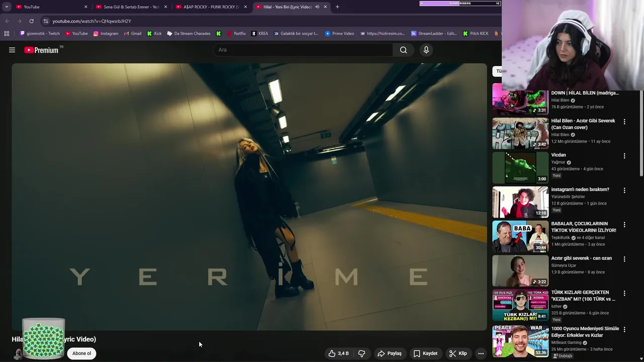This screenshot has height=362, width=644.
Task: Open the Da Stream Charades bookmark
Action: (x=189, y=33)
